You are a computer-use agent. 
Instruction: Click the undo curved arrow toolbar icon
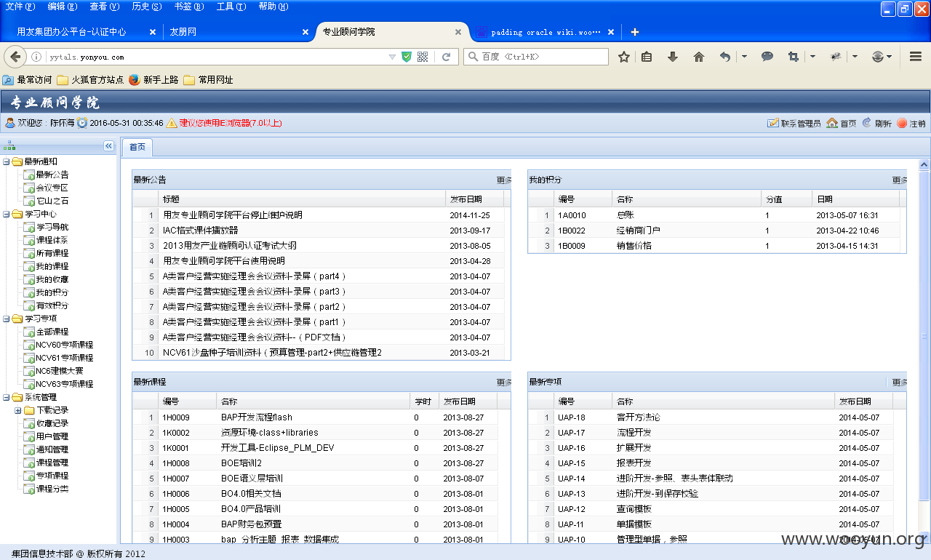click(x=725, y=57)
